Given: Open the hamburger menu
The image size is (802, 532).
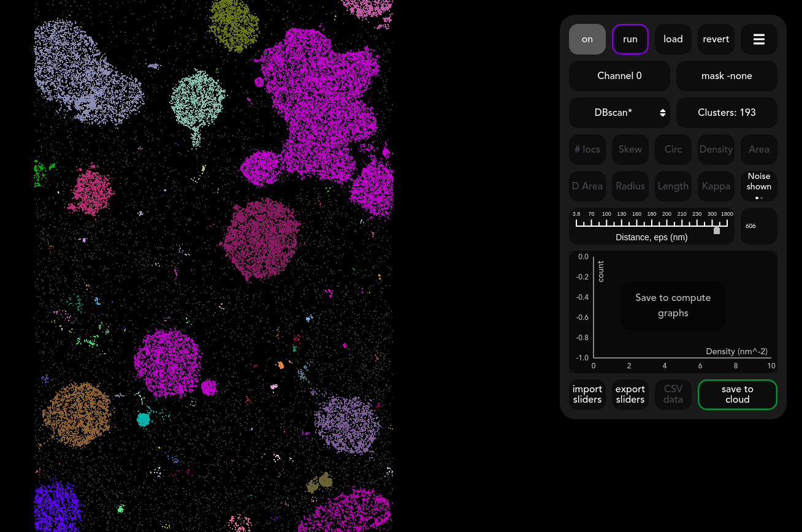Looking at the screenshot, I should click(758, 39).
